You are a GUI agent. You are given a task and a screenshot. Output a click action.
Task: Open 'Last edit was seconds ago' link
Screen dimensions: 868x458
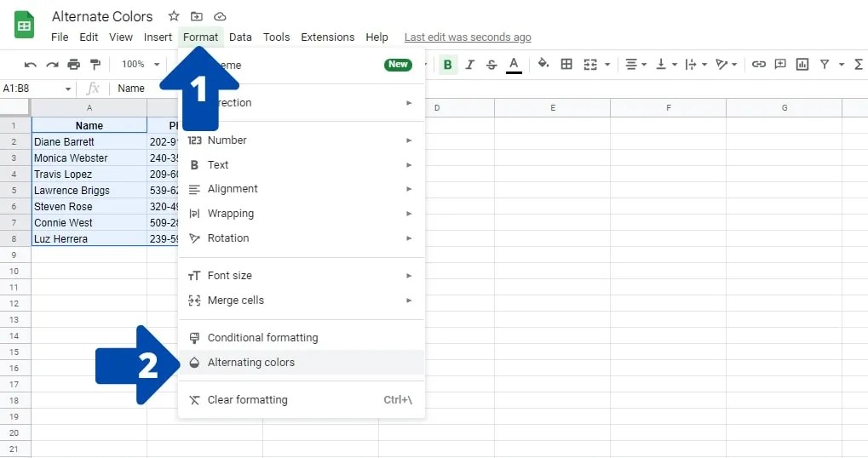click(468, 37)
